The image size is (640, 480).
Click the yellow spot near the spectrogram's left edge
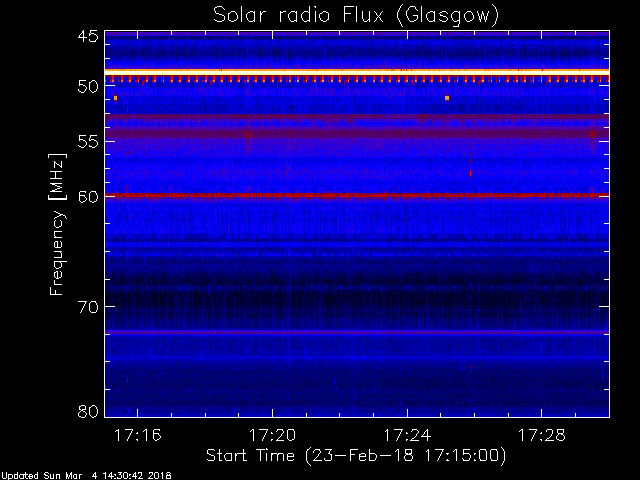click(x=116, y=98)
